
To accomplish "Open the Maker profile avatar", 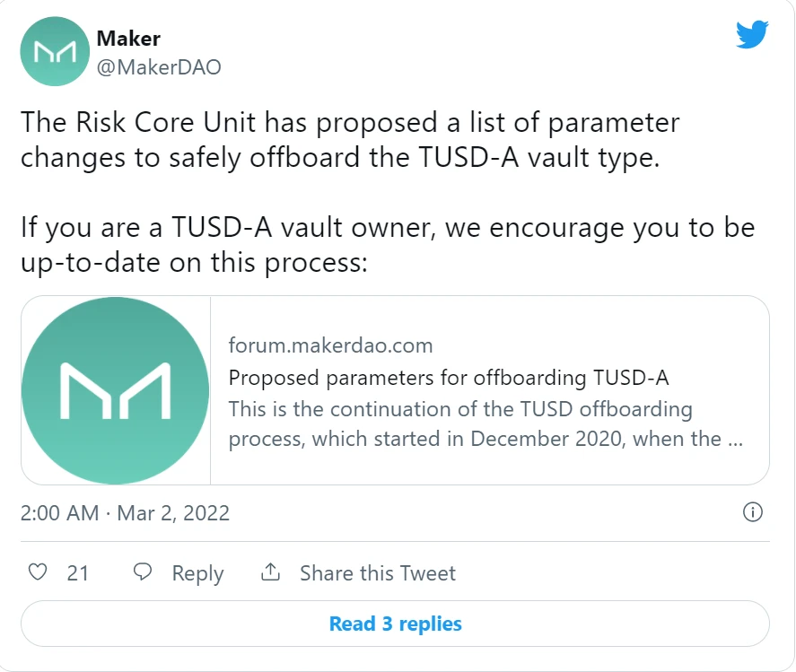I will click(x=55, y=51).
